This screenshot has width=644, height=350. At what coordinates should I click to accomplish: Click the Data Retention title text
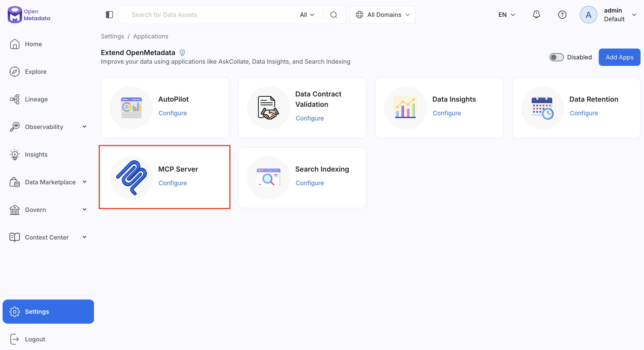(594, 99)
